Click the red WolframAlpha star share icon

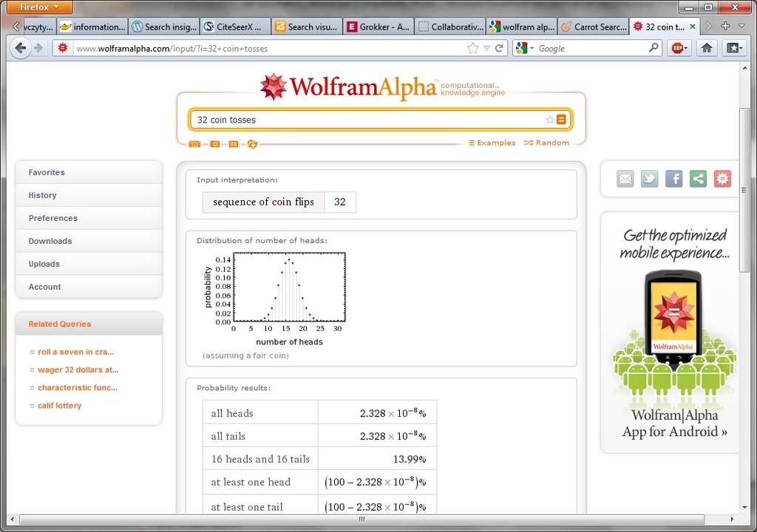point(722,179)
